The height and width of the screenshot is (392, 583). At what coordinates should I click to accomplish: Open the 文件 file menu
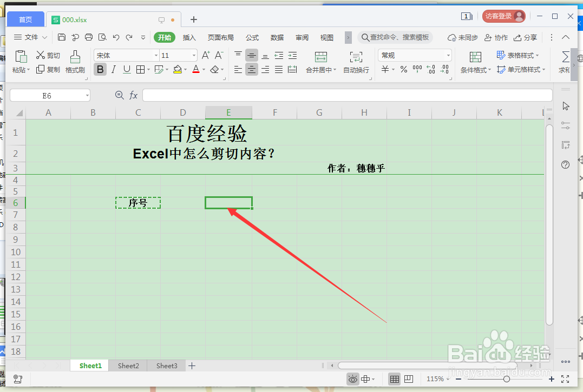coord(30,37)
